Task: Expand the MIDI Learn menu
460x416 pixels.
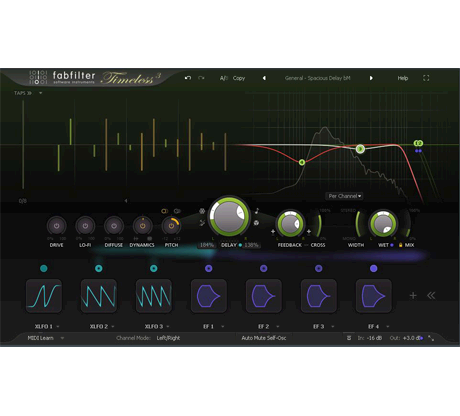Action: click(46, 338)
